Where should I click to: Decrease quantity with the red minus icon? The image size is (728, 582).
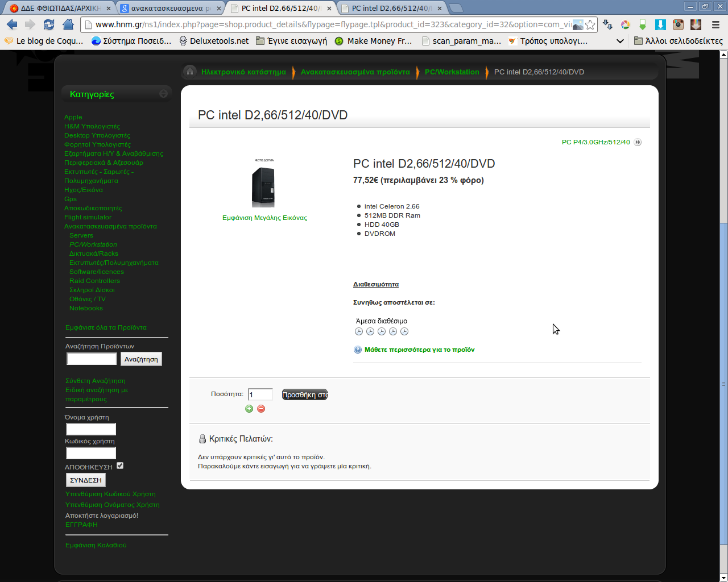[261, 409]
